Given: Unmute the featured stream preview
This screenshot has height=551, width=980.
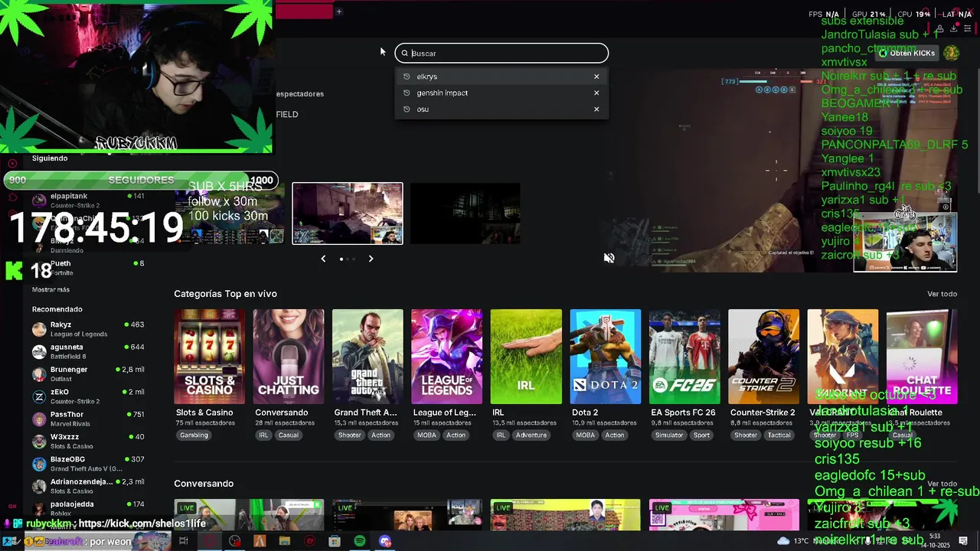Looking at the screenshot, I should (609, 259).
